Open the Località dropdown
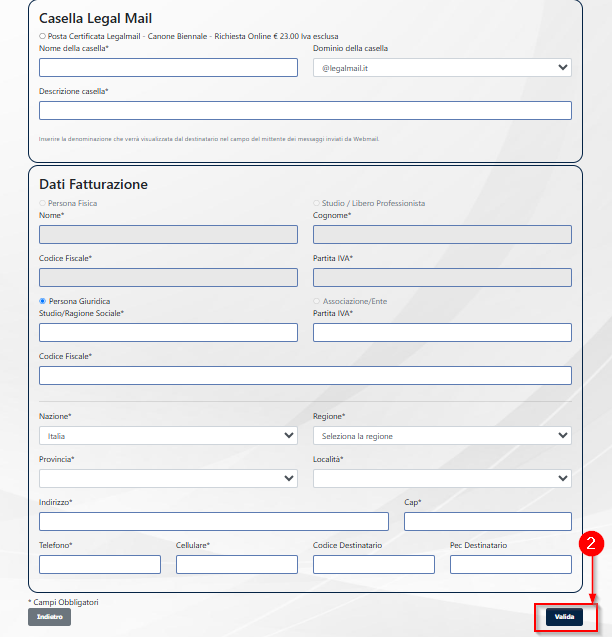612x637 pixels. pyautogui.click(x=442, y=478)
